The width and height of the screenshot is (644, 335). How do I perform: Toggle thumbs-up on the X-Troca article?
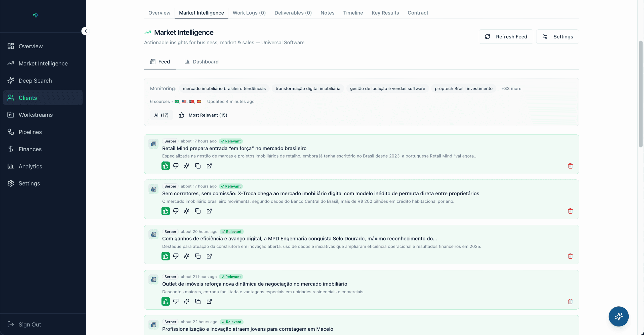[x=166, y=211]
